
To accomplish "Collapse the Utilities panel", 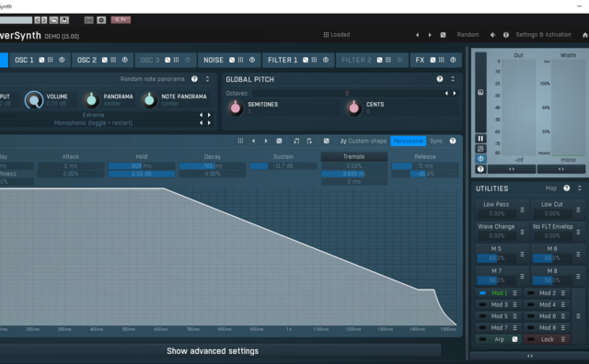I will pos(580,188).
